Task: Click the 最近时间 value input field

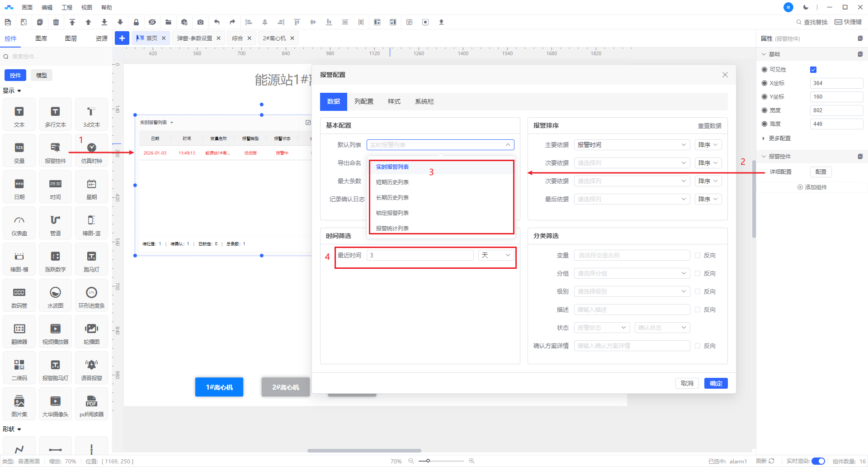Action: click(420, 256)
